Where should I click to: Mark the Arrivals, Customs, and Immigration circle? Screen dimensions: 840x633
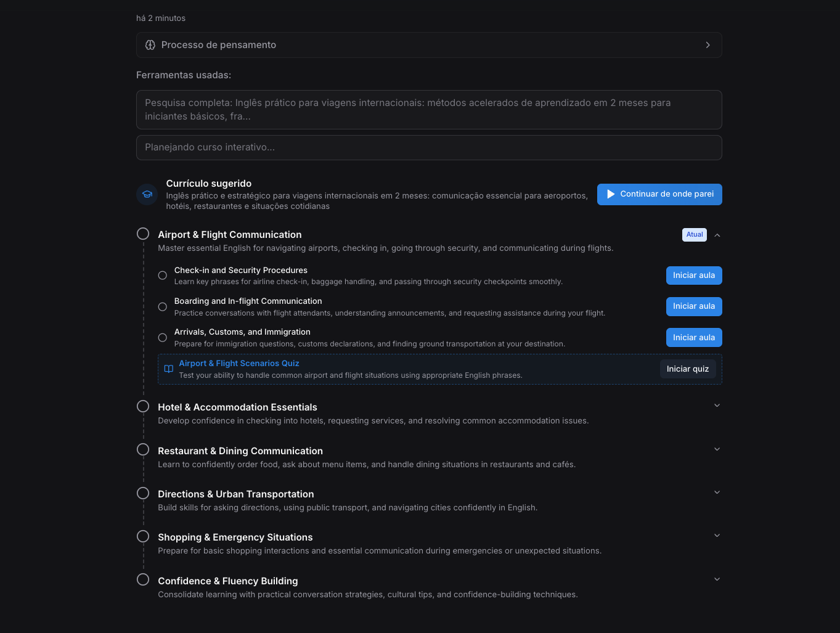click(162, 337)
